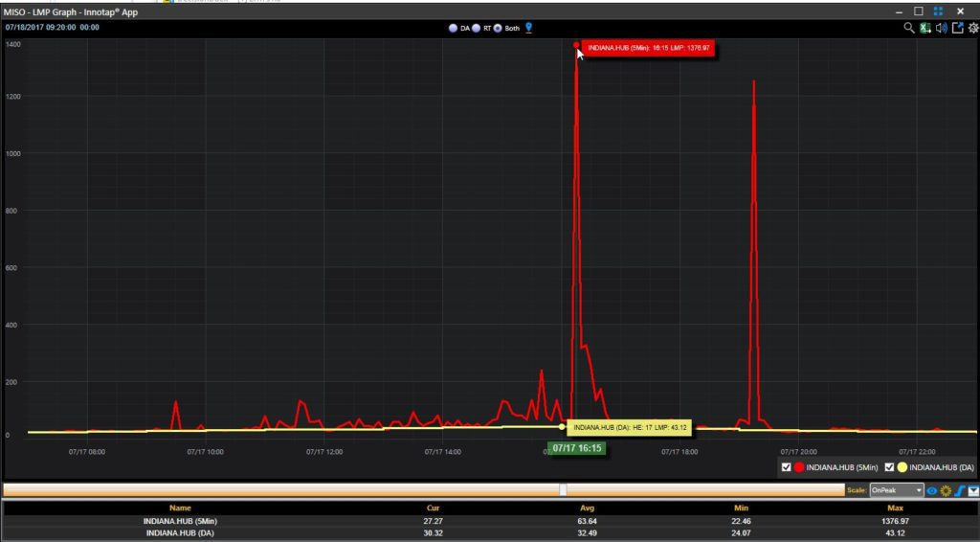Click the red peak data point marker

coord(576,45)
